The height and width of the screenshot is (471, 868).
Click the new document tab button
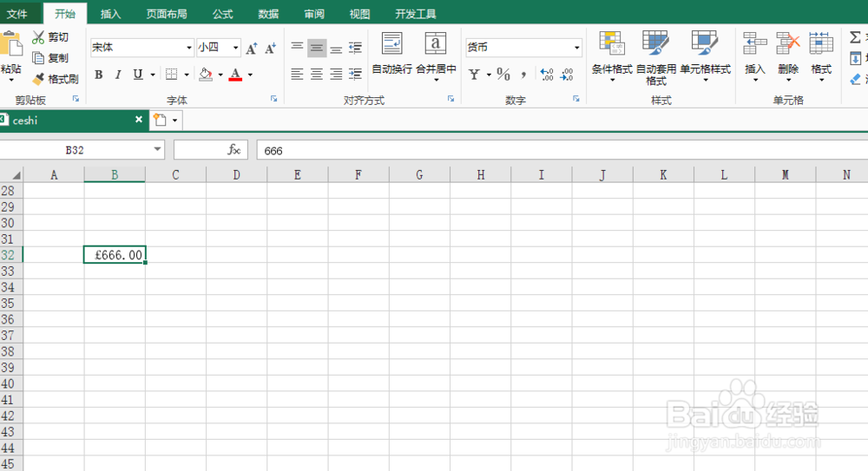pyautogui.click(x=160, y=120)
